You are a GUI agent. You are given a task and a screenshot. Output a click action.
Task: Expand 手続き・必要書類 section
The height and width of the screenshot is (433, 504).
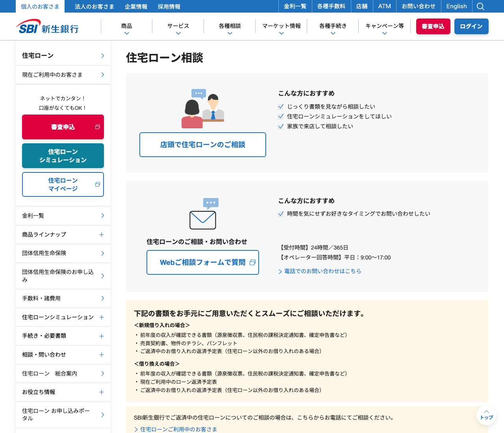102,336
